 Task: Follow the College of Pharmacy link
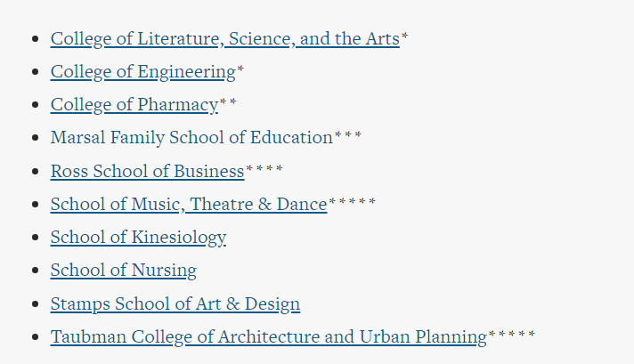pos(134,105)
